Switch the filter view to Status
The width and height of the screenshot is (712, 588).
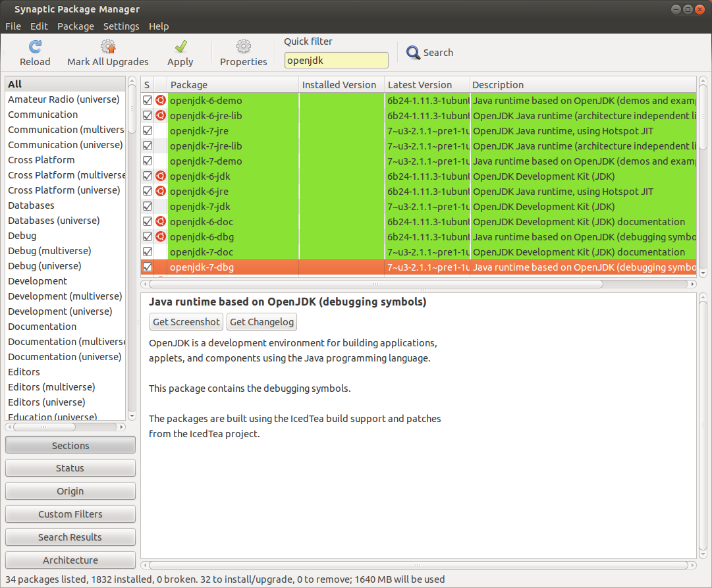[x=70, y=468]
